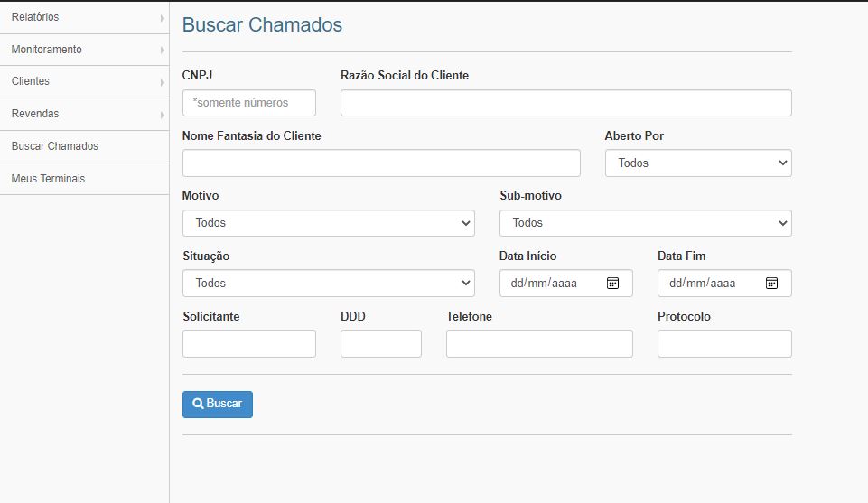Expand the Relatórios submenu arrow
868x503 pixels.
tap(162, 18)
